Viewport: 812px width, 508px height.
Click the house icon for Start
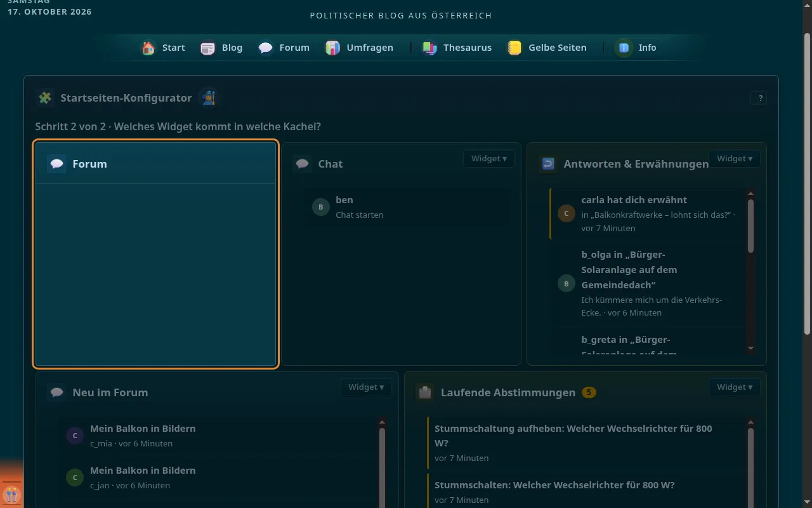coord(148,48)
